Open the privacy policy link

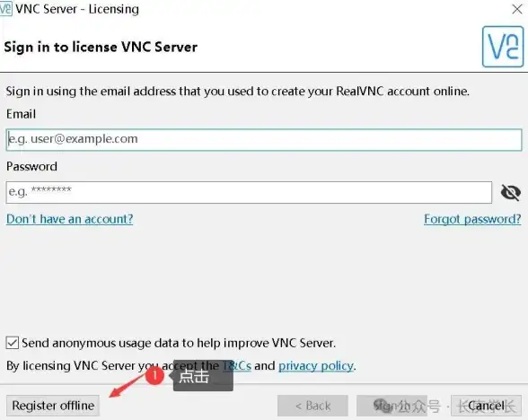[316, 366]
